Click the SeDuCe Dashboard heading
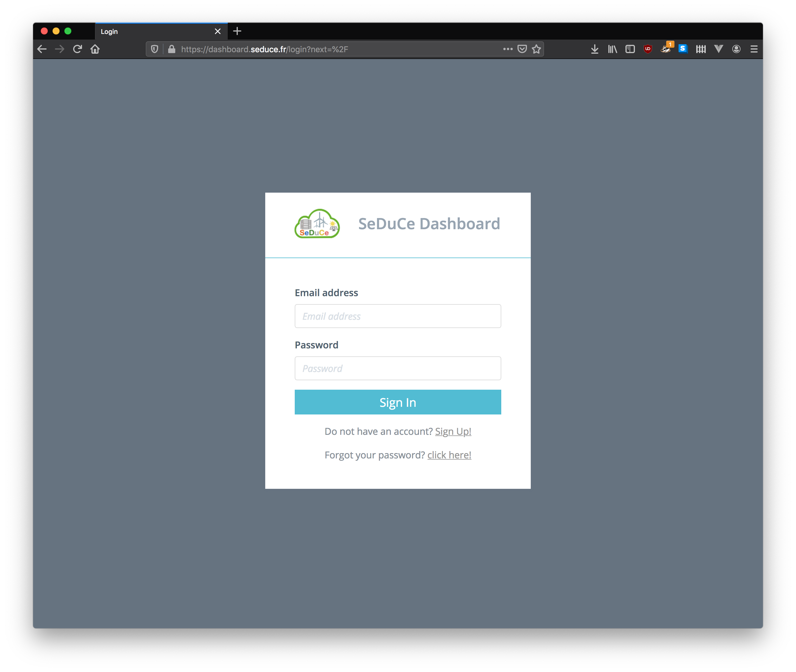This screenshot has width=796, height=672. pyautogui.click(x=429, y=224)
